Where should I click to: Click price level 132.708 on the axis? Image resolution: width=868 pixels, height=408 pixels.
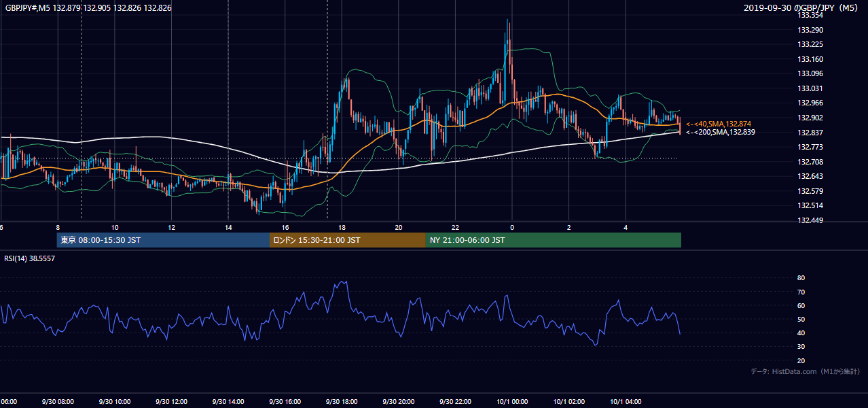[x=810, y=162]
